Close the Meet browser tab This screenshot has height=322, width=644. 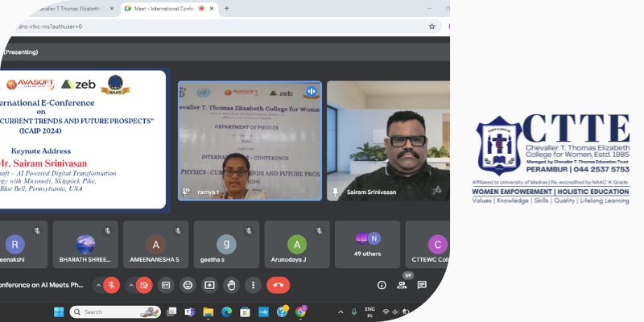coord(213,8)
